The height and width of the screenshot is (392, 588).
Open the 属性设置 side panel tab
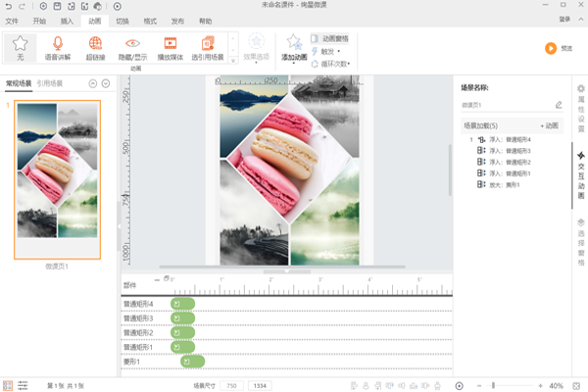581,108
